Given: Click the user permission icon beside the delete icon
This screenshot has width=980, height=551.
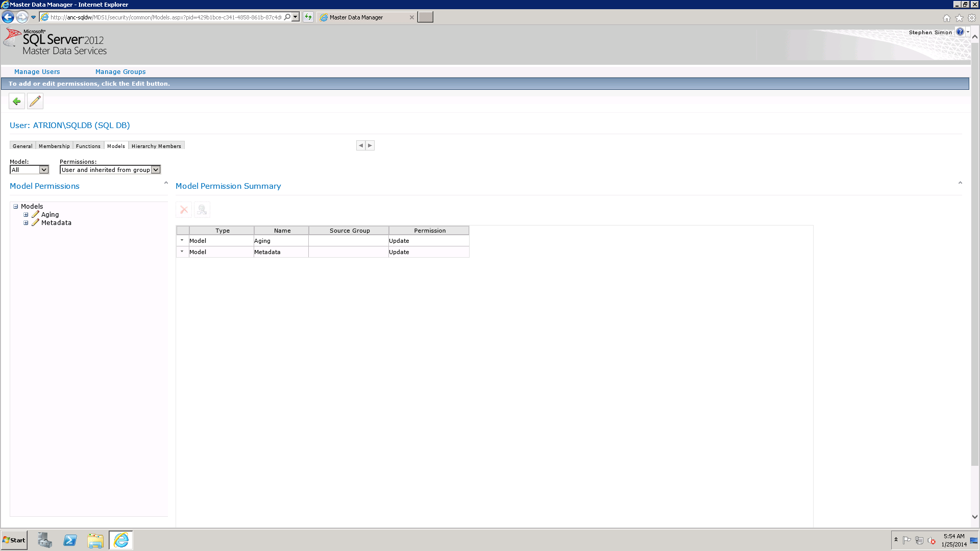Looking at the screenshot, I should [x=202, y=210].
